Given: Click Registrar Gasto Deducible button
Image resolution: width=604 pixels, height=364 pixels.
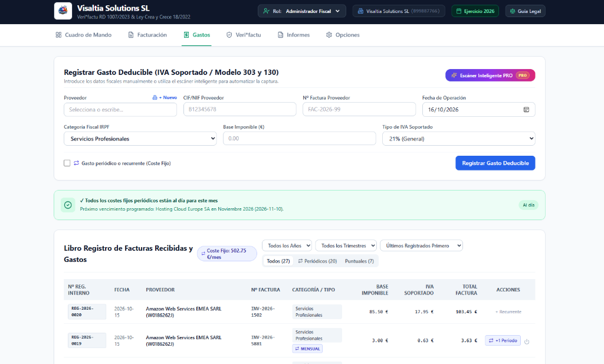Looking at the screenshot, I should tap(495, 163).
